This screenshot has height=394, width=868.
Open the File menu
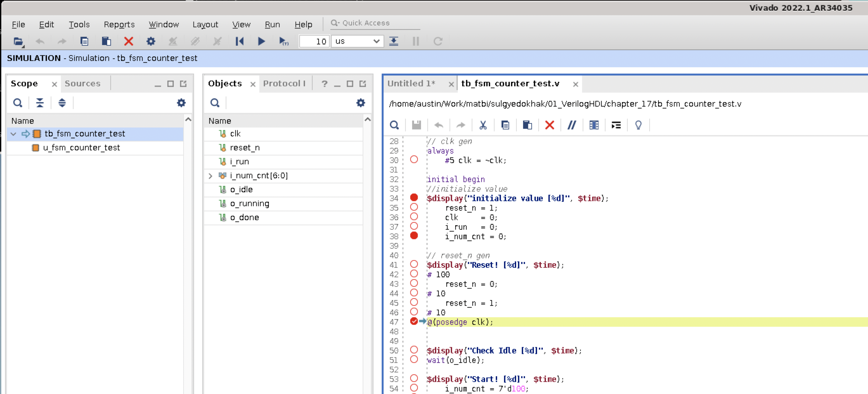(x=18, y=25)
